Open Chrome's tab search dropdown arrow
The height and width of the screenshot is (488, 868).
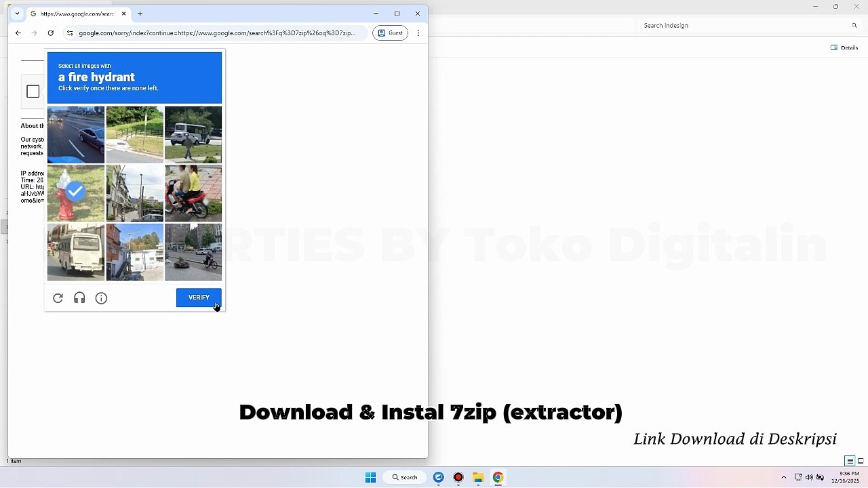point(17,14)
